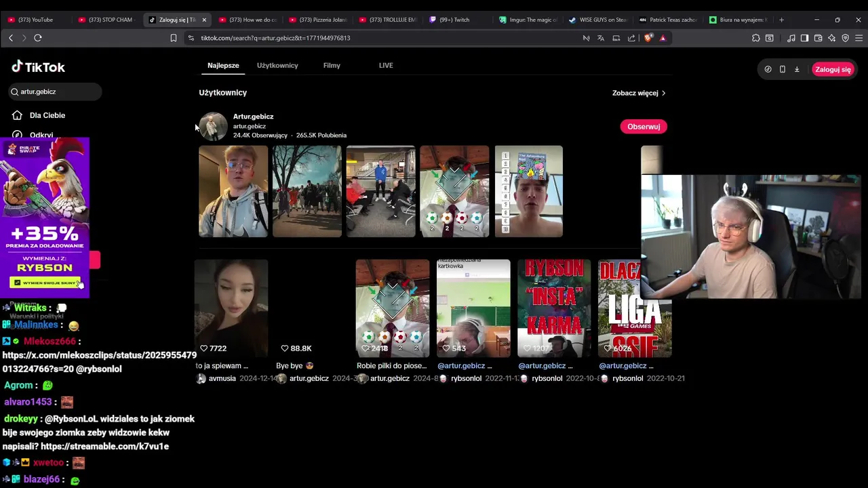Open profile video of group walking outdoors
The image size is (868, 488).
pos(307,191)
